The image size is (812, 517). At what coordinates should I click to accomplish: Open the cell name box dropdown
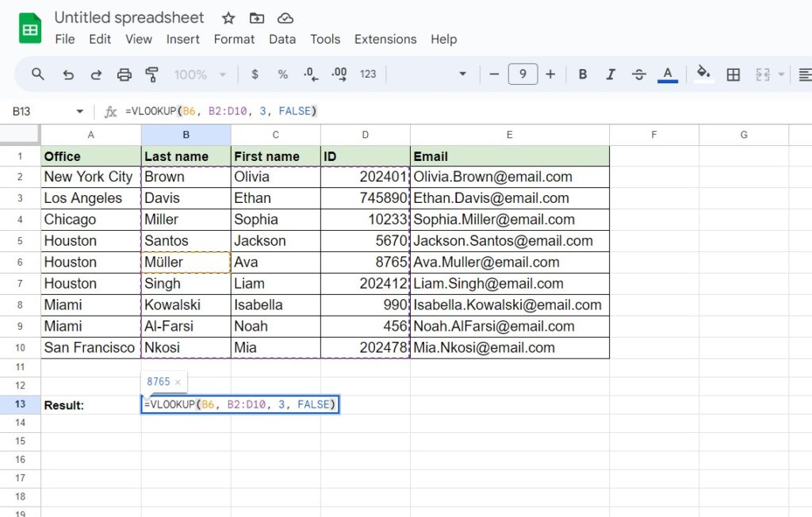pos(79,111)
